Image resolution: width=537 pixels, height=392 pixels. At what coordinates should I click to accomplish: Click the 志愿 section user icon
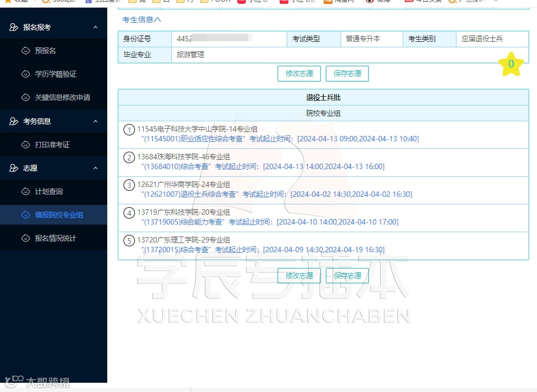(x=14, y=168)
